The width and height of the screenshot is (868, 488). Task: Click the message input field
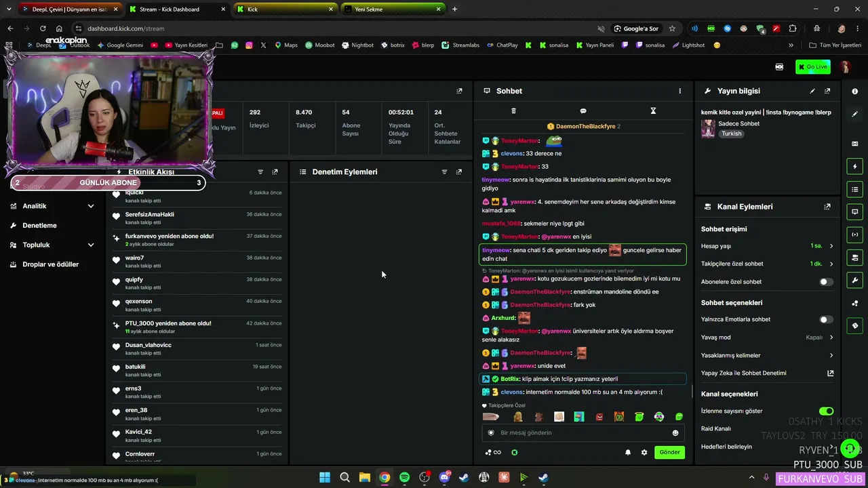coord(583,433)
